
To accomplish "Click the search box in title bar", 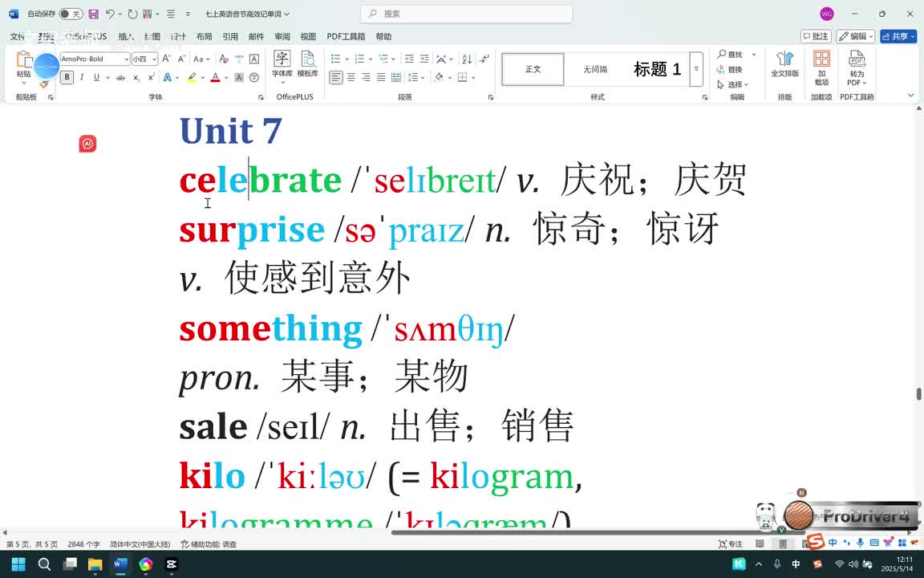I will [x=466, y=14].
